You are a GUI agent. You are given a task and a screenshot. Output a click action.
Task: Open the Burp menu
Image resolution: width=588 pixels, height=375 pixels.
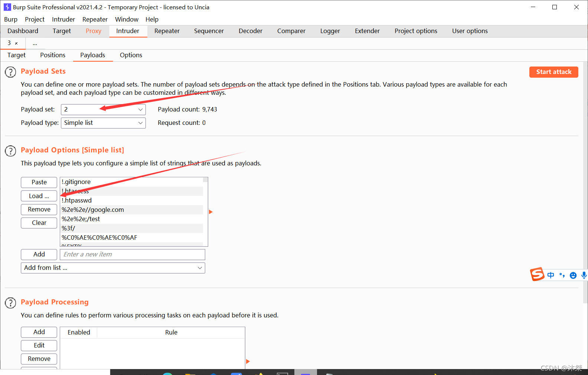coord(11,19)
